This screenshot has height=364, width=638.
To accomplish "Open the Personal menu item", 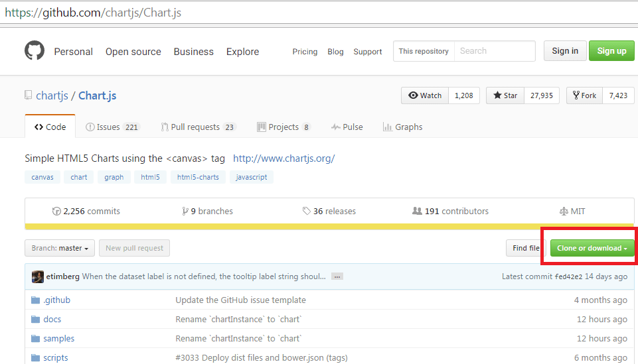I will 73,52.
